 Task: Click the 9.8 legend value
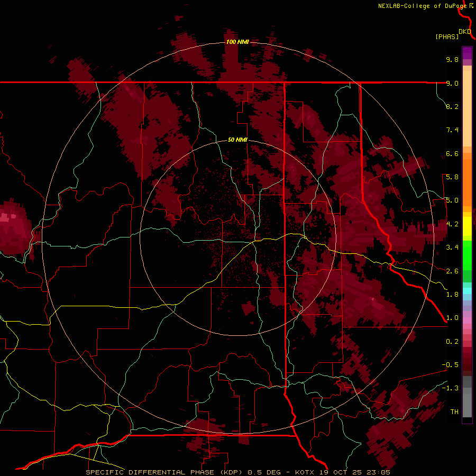click(x=452, y=59)
